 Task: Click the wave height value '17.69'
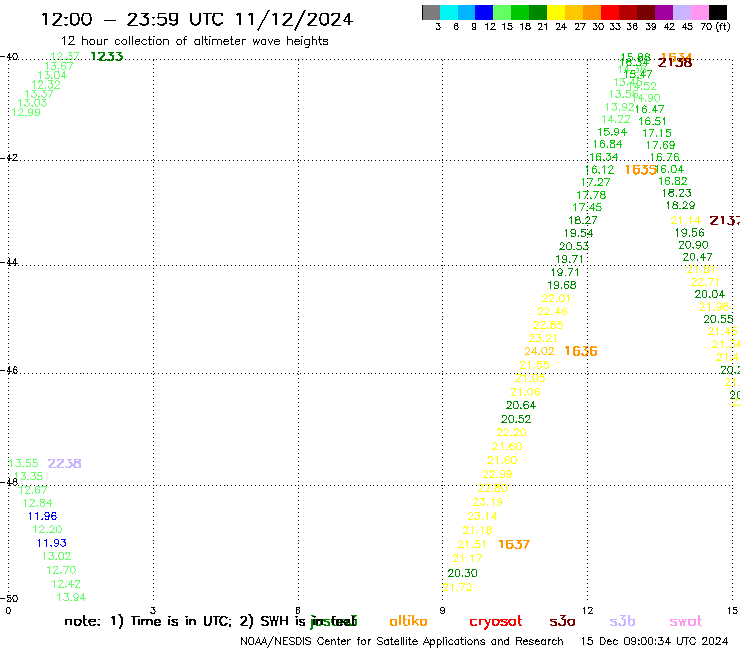660,145
